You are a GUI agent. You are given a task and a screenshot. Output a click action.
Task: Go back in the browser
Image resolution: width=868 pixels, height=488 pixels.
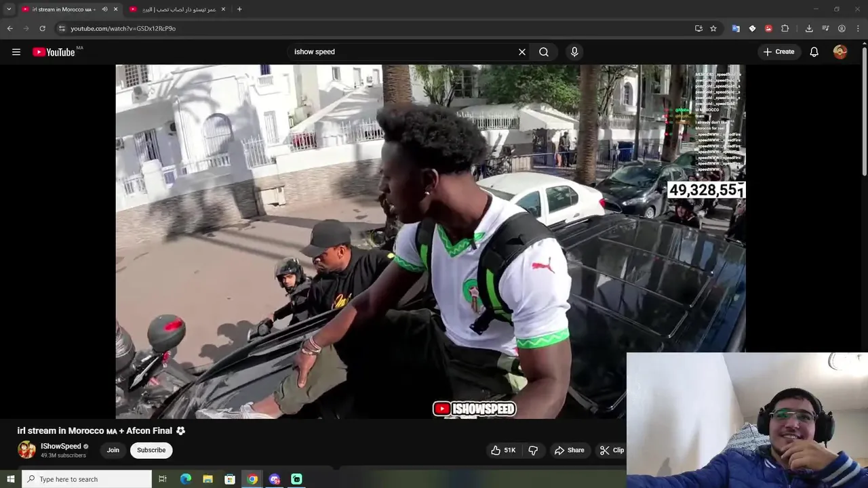pyautogui.click(x=9, y=28)
